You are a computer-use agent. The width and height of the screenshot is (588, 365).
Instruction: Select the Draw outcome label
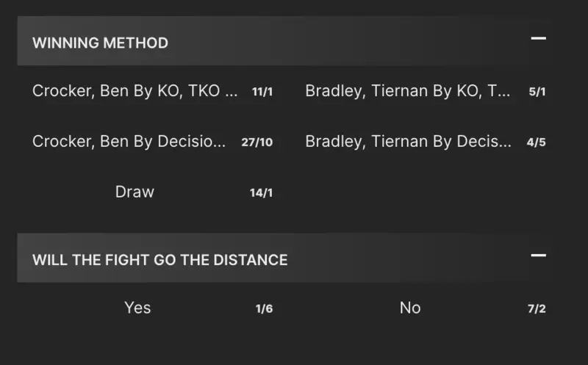[135, 192]
